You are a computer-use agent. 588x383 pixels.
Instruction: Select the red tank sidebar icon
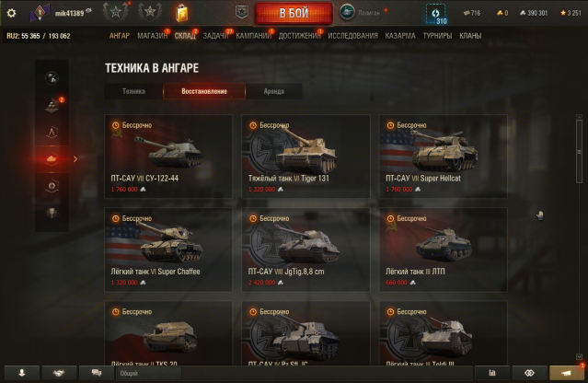coord(52,159)
